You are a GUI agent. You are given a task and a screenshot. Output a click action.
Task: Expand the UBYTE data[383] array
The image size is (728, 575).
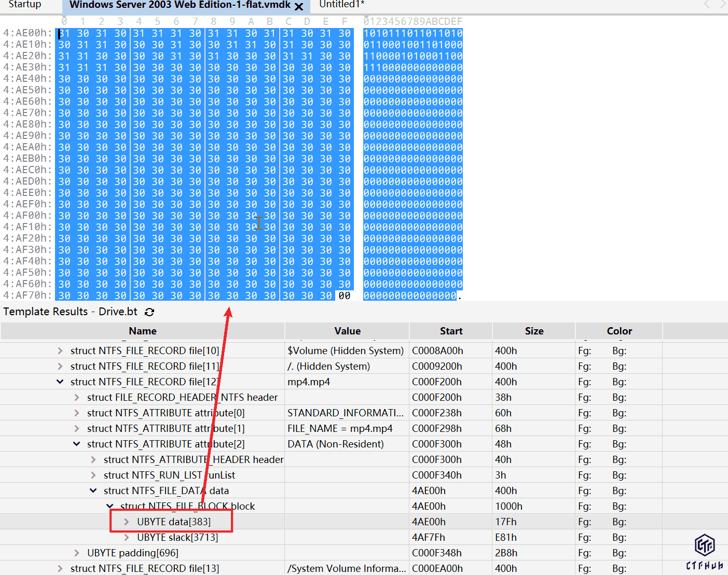(127, 522)
